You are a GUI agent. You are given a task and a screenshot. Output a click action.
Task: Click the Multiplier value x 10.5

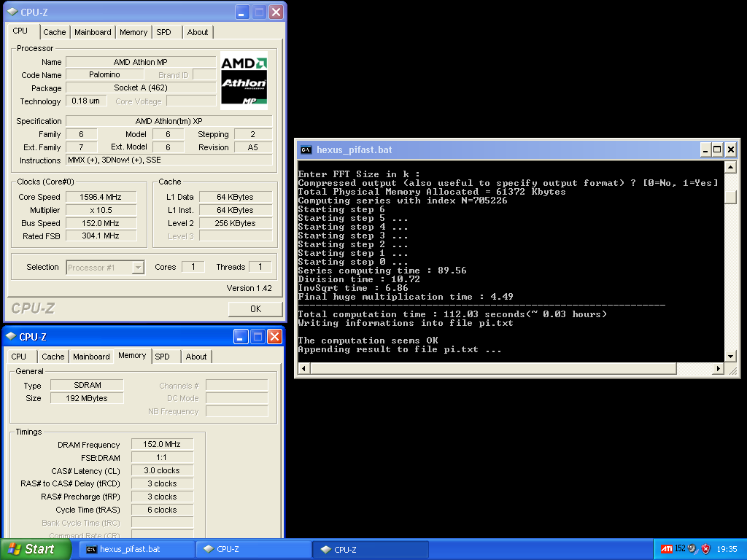101,210
